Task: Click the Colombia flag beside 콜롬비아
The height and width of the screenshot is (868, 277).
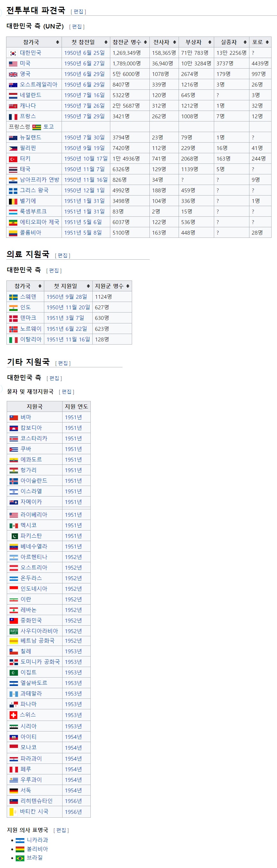Action: (x=13, y=233)
